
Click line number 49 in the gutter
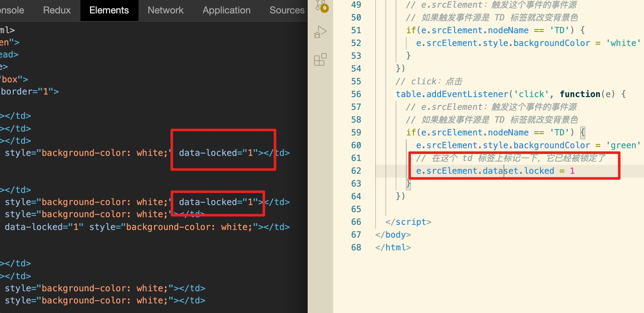pos(356,5)
